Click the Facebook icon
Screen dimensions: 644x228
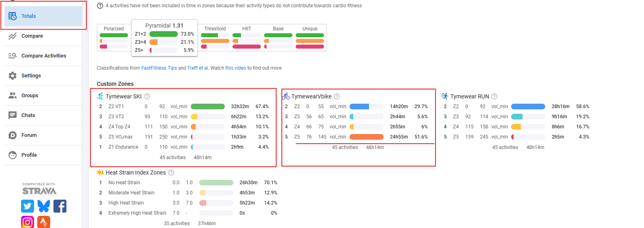coord(60,206)
